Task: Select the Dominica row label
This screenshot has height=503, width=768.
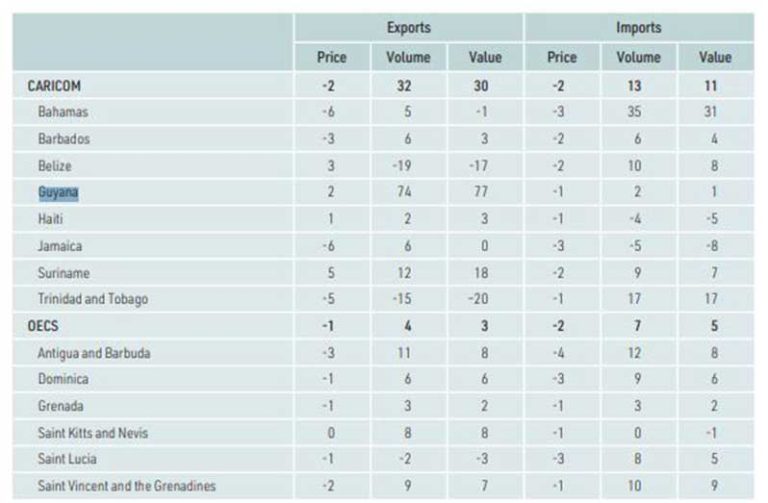Action: pos(63,379)
